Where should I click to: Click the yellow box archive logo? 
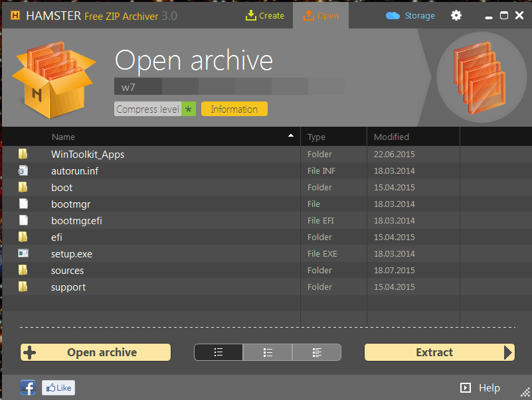[54, 80]
